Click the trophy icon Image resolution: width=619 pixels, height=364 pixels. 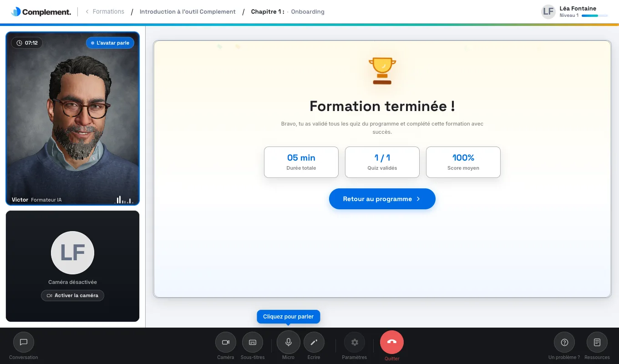click(382, 71)
